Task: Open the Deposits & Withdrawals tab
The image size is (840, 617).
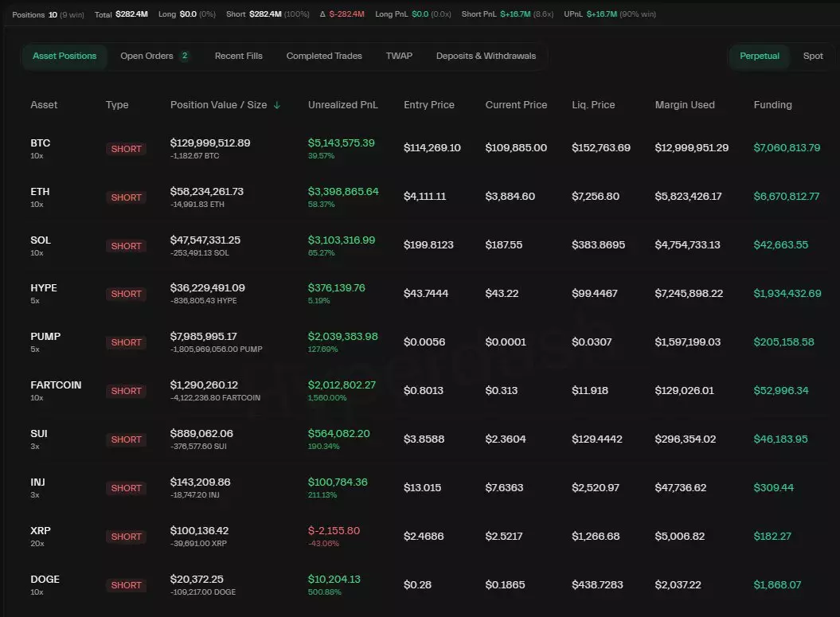Action: point(486,56)
